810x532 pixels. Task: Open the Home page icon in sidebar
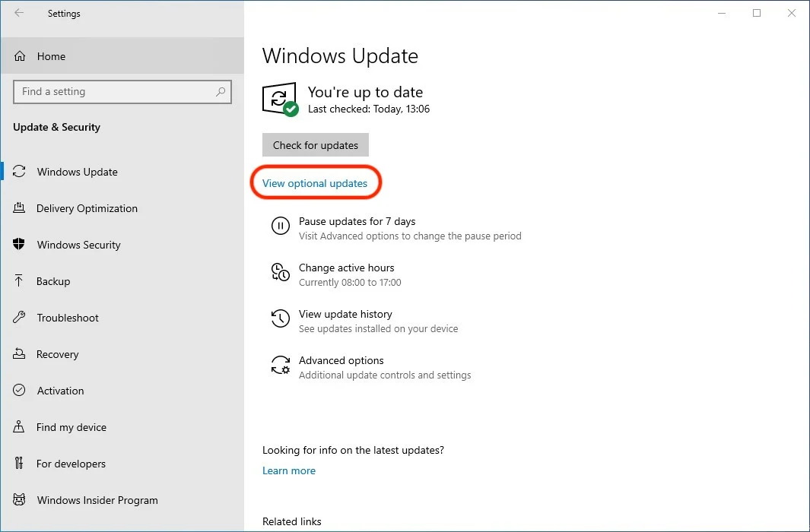tap(21, 56)
